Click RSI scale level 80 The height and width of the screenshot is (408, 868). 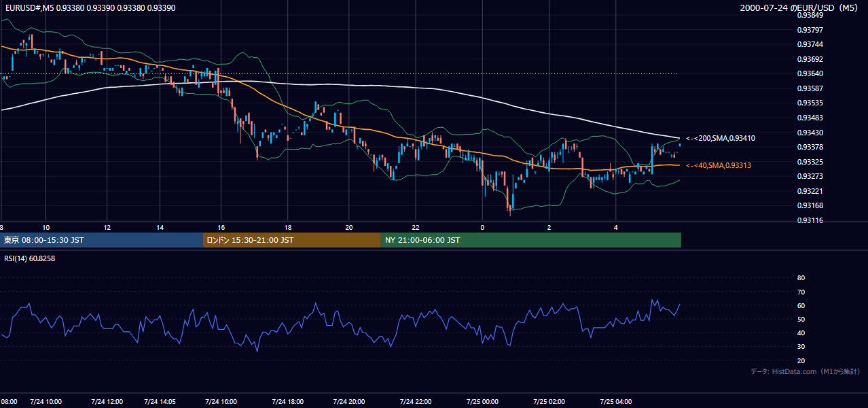pos(801,278)
